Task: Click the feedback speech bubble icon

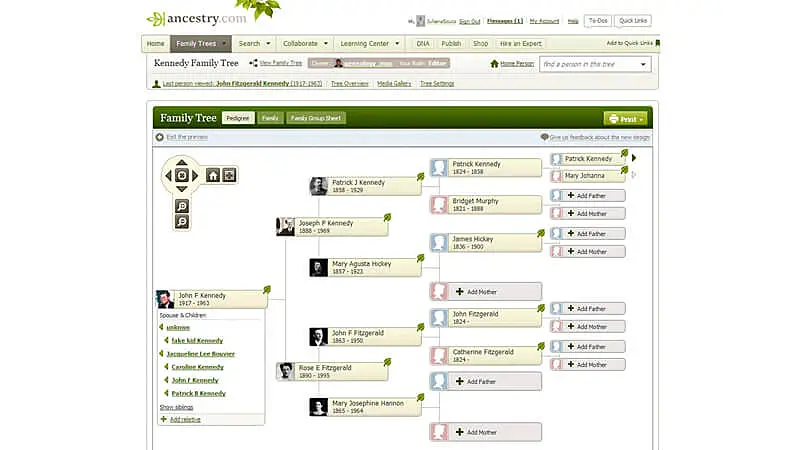Action: (x=544, y=137)
